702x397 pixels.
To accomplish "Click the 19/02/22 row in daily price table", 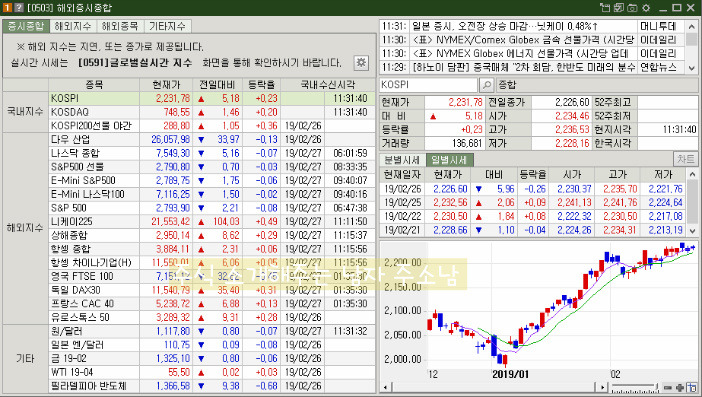I will [x=533, y=216].
